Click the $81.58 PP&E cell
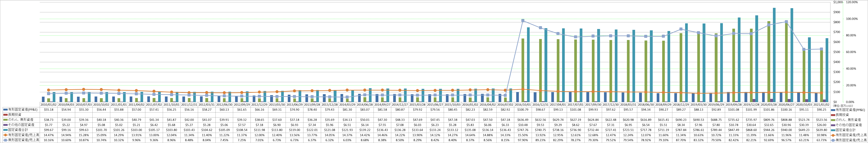This screenshot has width=868, height=143. click(x=383, y=110)
